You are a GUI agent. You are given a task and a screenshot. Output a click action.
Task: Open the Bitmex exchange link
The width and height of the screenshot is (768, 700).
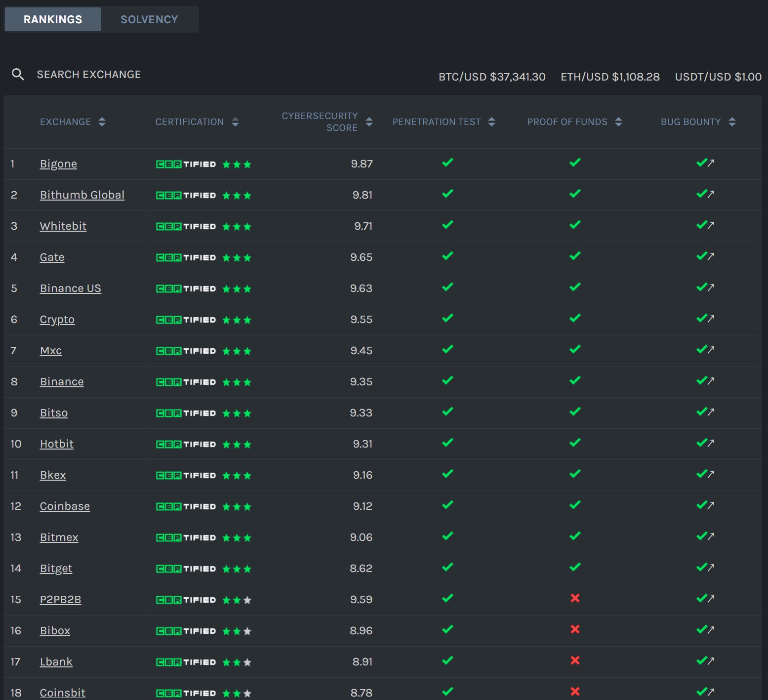59,537
